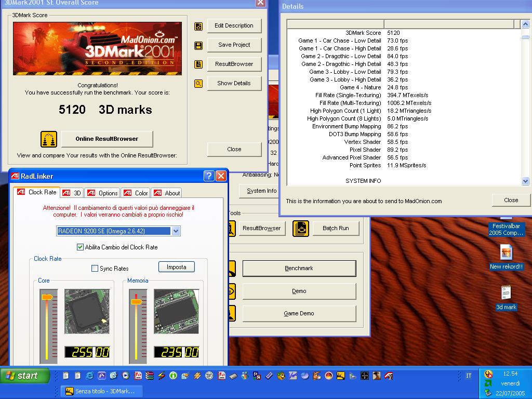The image size is (532, 399).
Task: Click the Batch Run yellow icon
Action: (x=301, y=229)
